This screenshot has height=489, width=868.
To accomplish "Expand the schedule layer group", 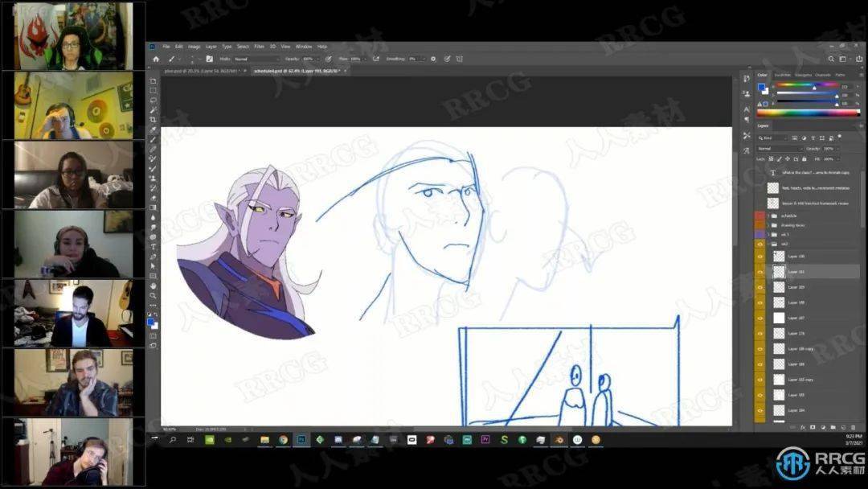I will [x=768, y=216].
